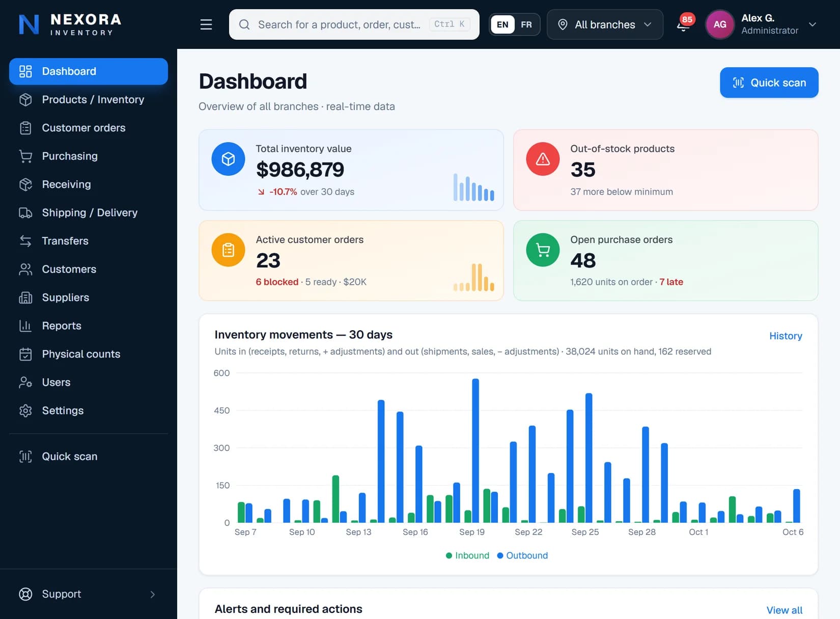The width and height of the screenshot is (840, 619).
Task: Toggle Inbound series in chart legend
Action: [467, 555]
